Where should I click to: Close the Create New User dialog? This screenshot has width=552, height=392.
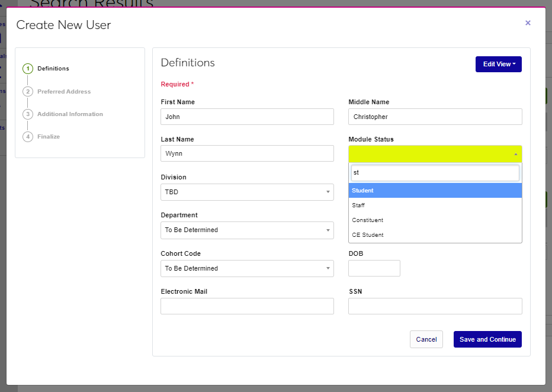[528, 23]
